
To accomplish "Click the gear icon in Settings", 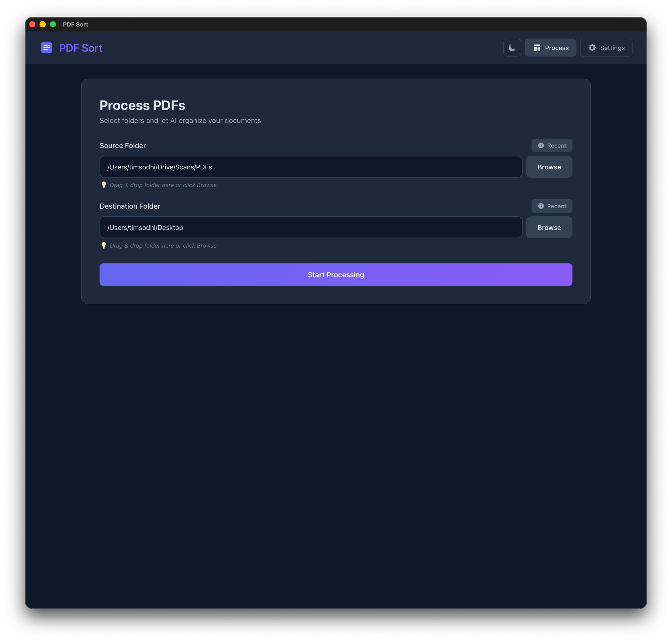I will point(592,48).
